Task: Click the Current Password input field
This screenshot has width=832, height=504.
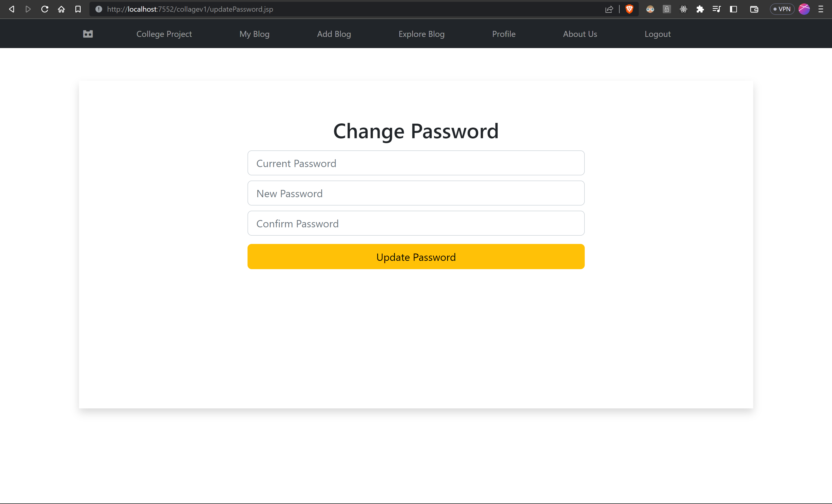Action: pos(416,163)
